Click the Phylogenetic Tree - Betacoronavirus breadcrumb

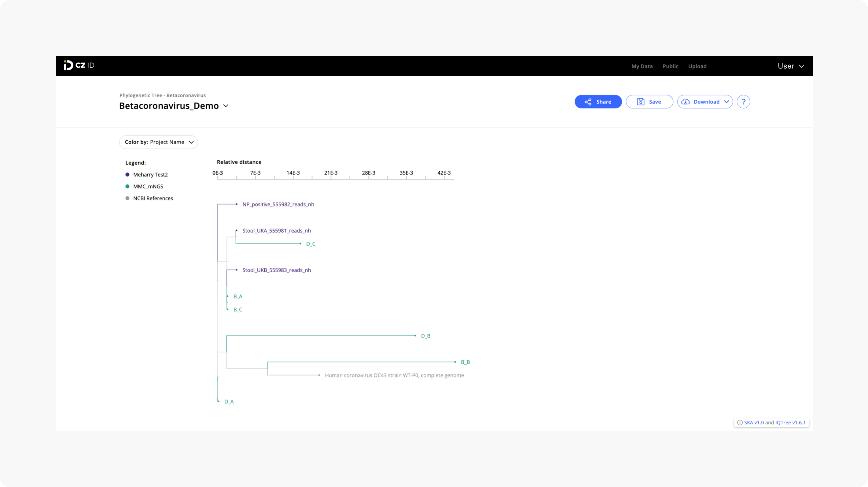pos(162,95)
